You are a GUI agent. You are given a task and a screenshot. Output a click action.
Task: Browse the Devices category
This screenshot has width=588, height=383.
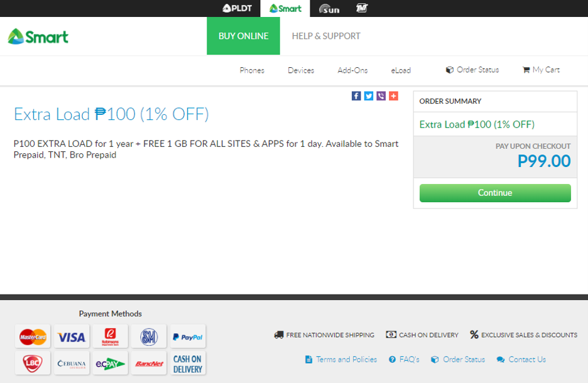(x=301, y=70)
